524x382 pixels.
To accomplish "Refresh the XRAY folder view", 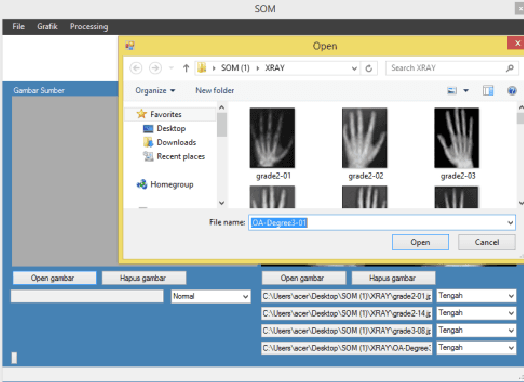I will [369, 69].
